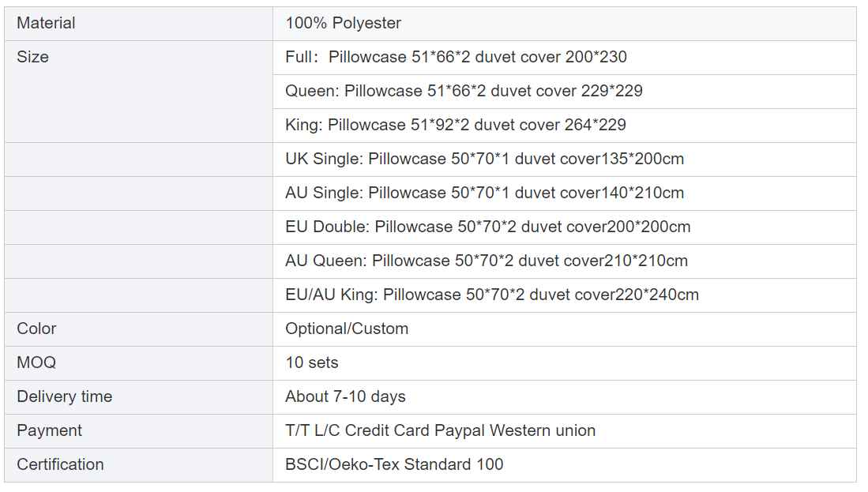Click the Material label cell
The image size is (868, 492).
click(x=46, y=24)
